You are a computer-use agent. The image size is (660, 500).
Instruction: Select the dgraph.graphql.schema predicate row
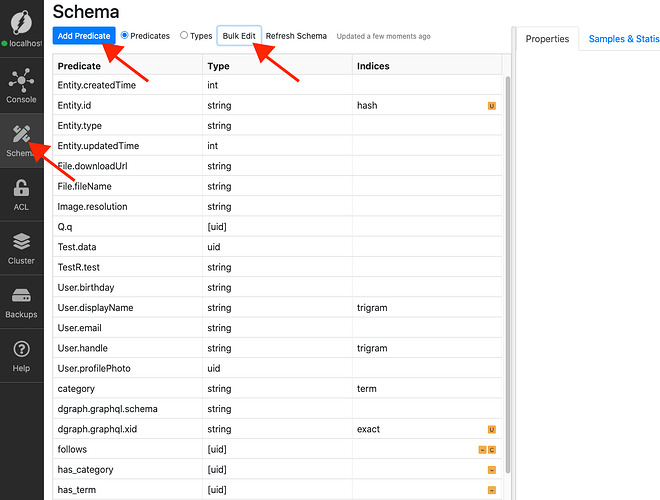277,409
